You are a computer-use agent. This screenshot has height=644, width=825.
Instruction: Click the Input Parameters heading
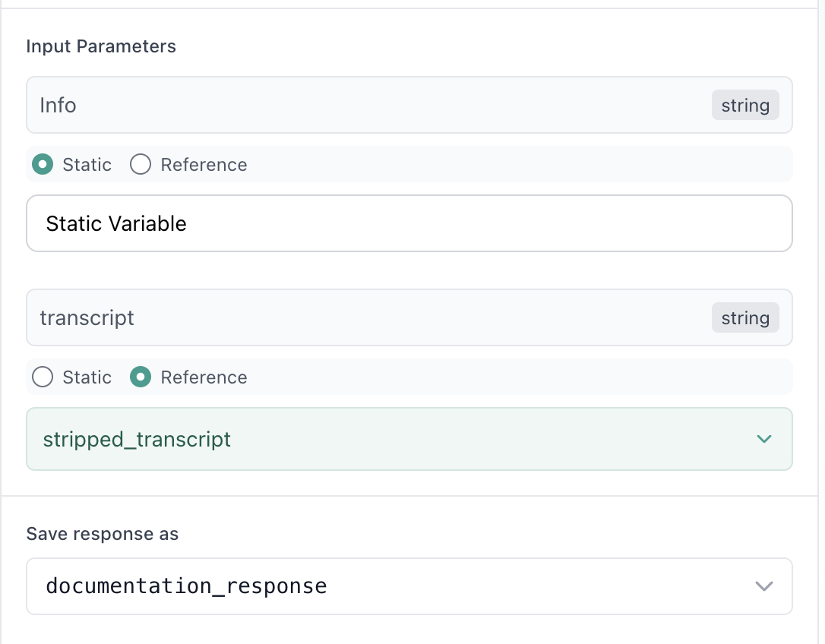click(x=100, y=46)
